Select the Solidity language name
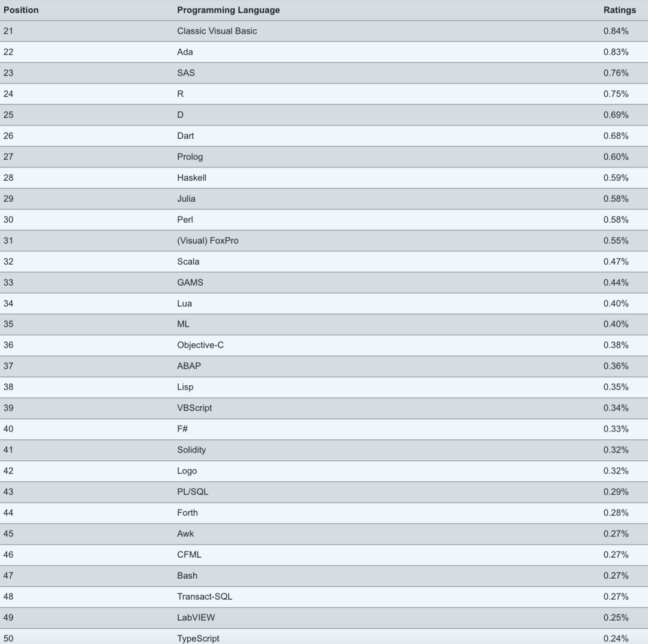This screenshot has width=648, height=644. tap(191, 450)
